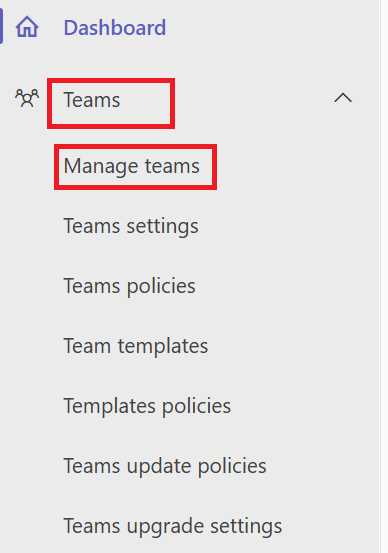Click the upward caret next to Teams
The width and height of the screenshot is (388, 553).
(343, 98)
